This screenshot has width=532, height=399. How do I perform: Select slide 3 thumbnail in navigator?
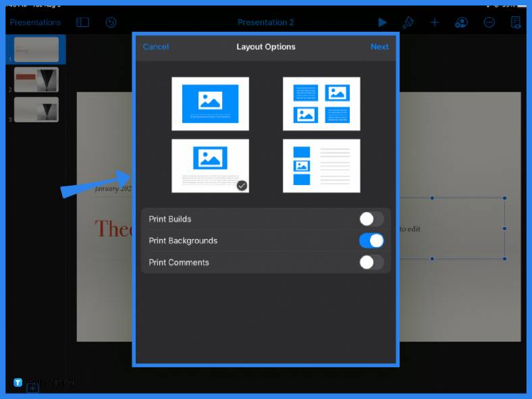tap(36, 109)
